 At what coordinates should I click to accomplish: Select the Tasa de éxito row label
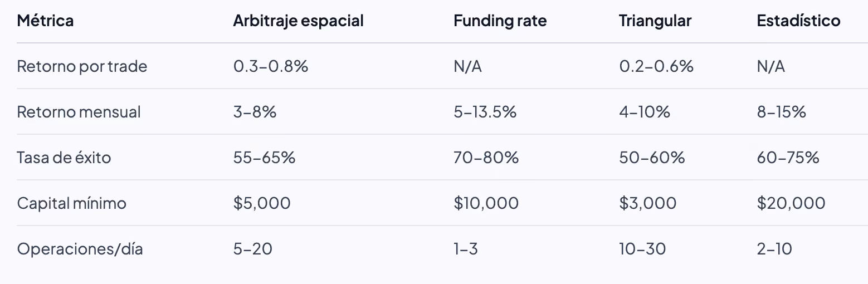pos(64,158)
